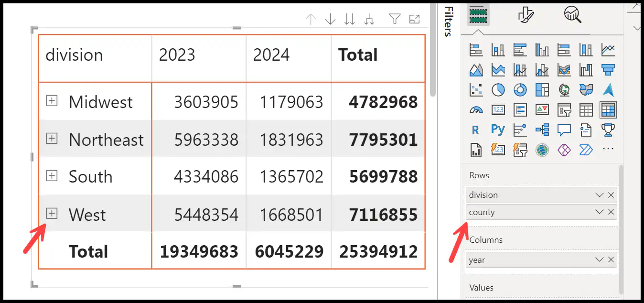644x303 pixels.
Task: Click the focus mode icon above matrix
Action: tap(415, 19)
